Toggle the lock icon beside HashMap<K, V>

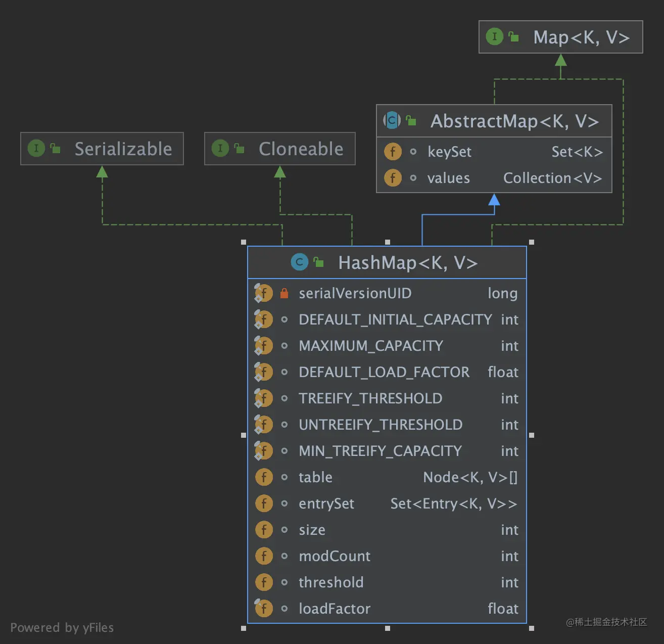pos(318,262)
